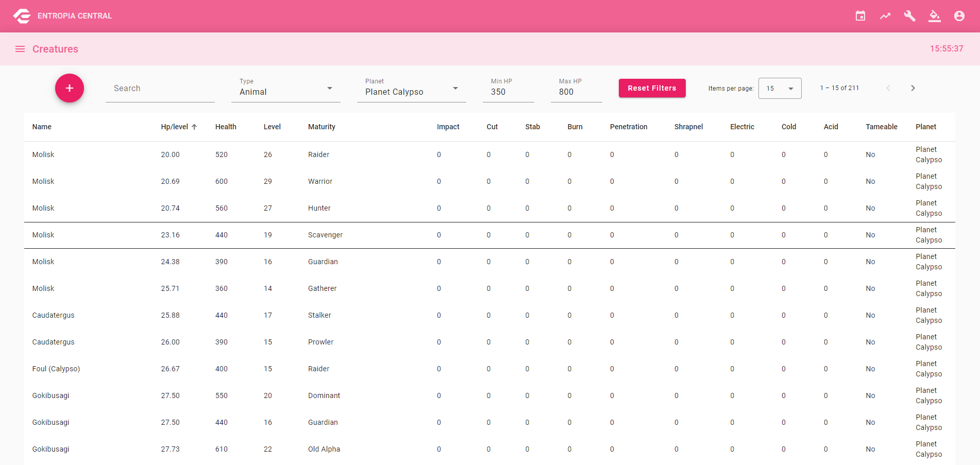Click the Entropia Central title link
The width and height of the screenshot is (980, 465).
pyautogui.click(x=75, y=16)
